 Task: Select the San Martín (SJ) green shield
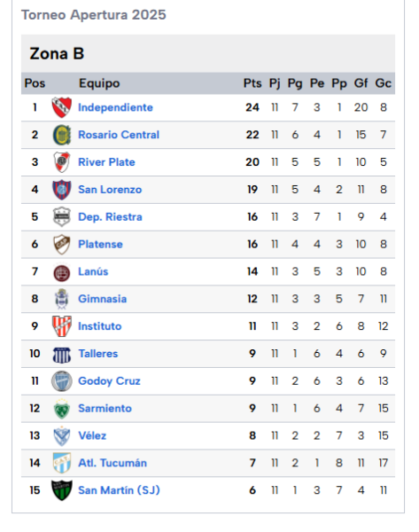tap(62, 490)
